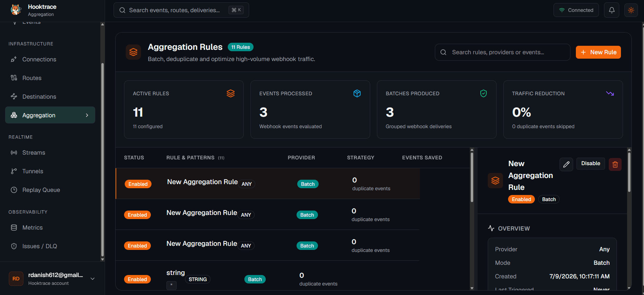Click the Connected status button

576,10
